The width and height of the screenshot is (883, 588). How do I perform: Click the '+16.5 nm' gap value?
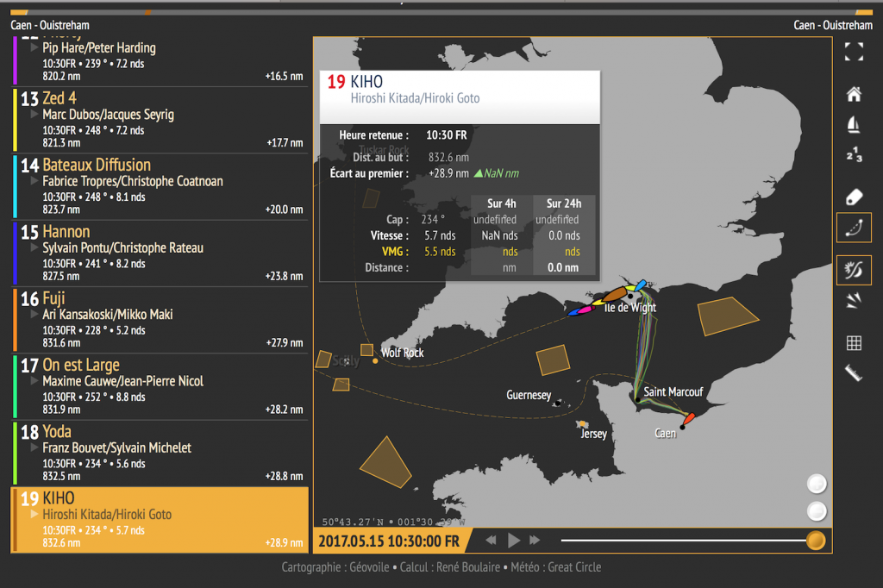(284, 76)
